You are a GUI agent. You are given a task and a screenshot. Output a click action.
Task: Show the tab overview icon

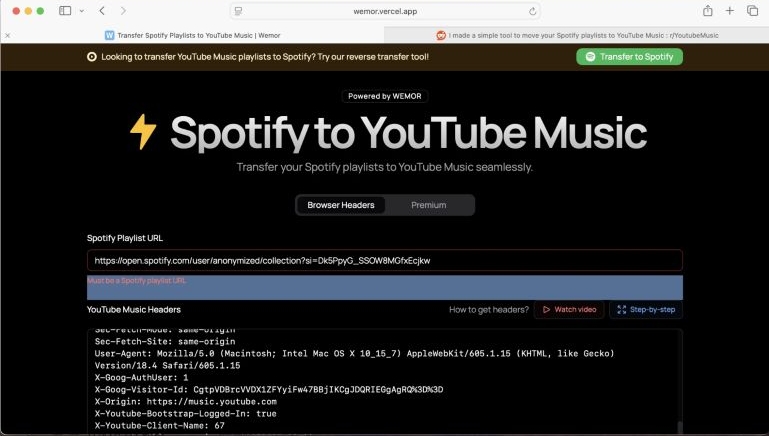[752, 11]
